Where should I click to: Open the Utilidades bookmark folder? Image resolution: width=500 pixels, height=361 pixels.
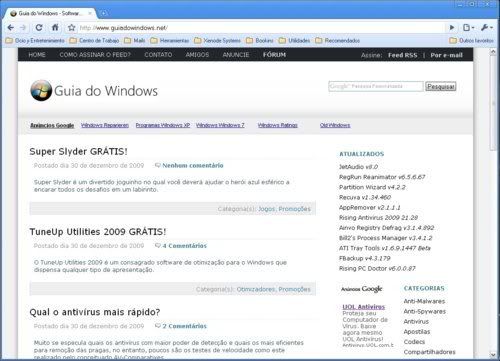coord(294,40)
